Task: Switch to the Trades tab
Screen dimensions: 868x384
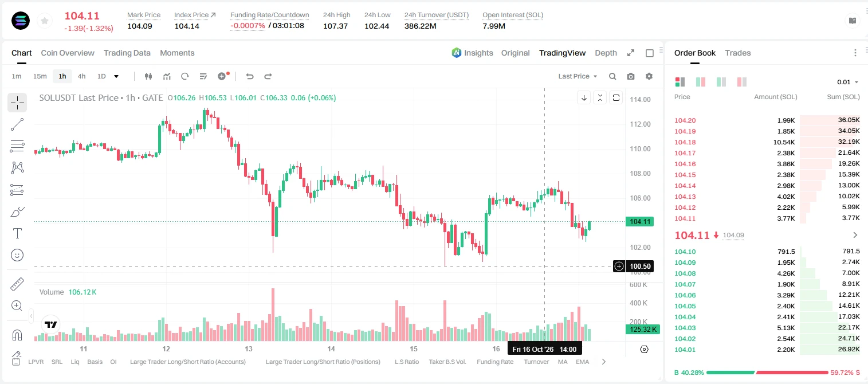Action: (x=738, y=53)
